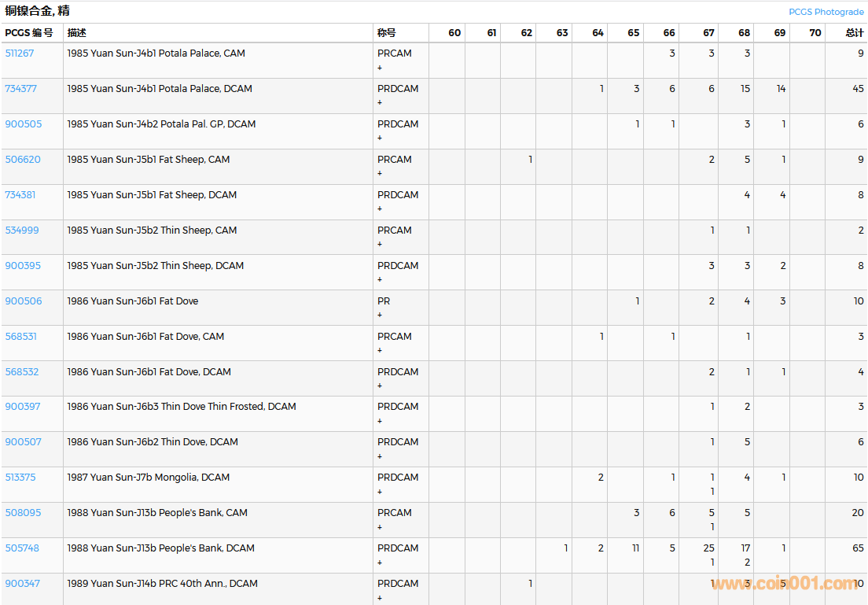Expand plus under 1986 Fat Dove PR

380,315
